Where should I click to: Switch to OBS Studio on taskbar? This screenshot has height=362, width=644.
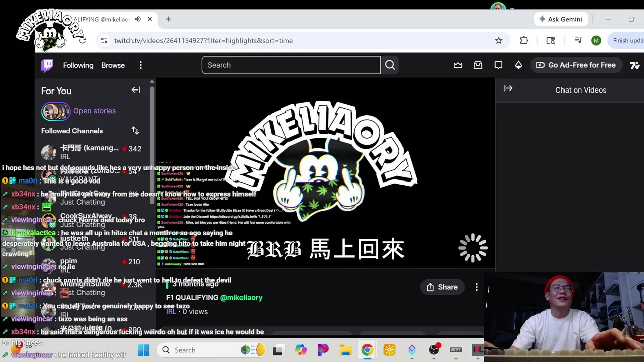click(434, 350)
